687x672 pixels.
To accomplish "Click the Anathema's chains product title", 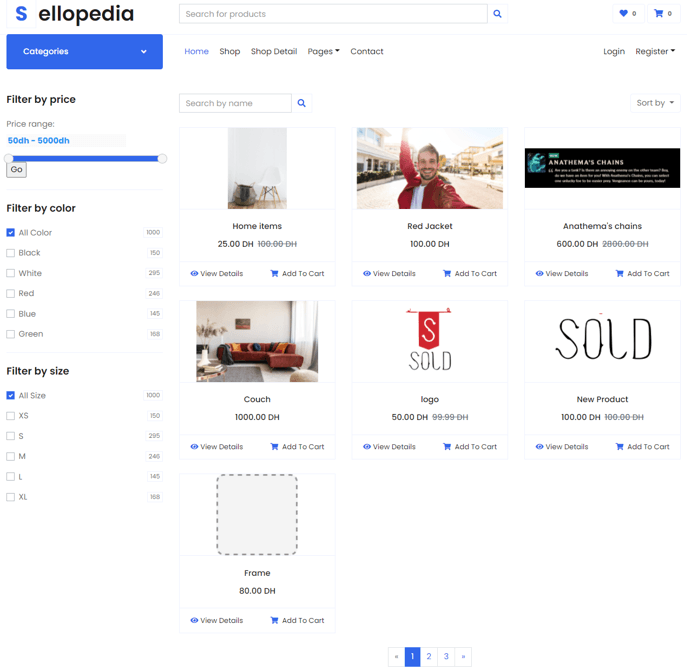I will (602, 226).
